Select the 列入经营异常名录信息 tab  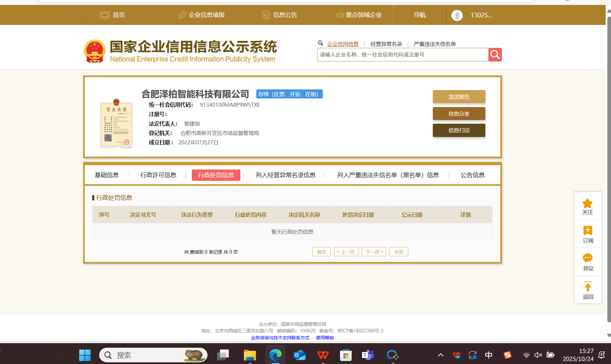coord(285,175)
